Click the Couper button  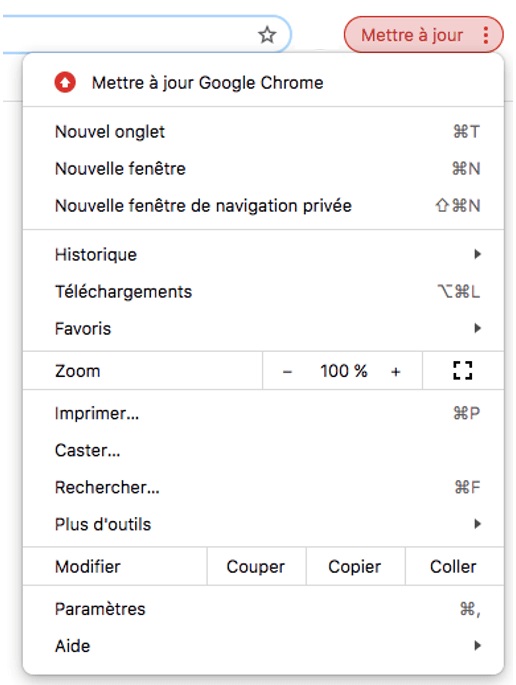click(256, 567)
